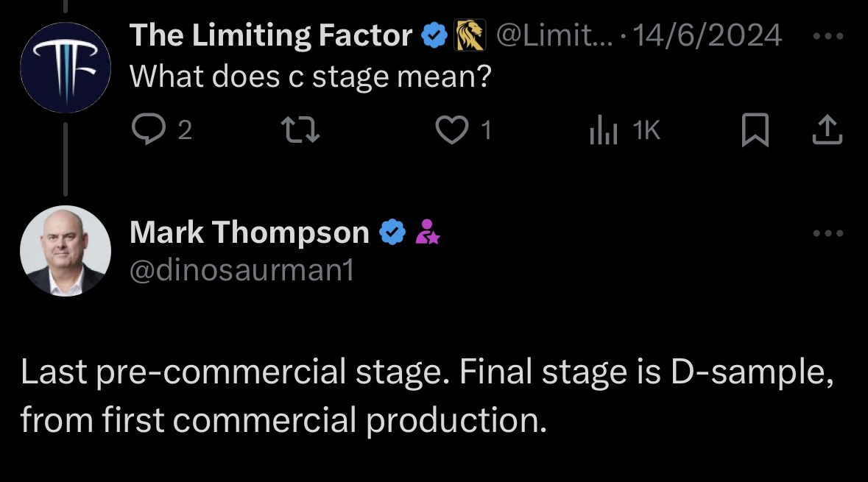Bookmark The Limiting Factor's tweet
This screenshot has height=482, width=868.
tap(755, 130)
